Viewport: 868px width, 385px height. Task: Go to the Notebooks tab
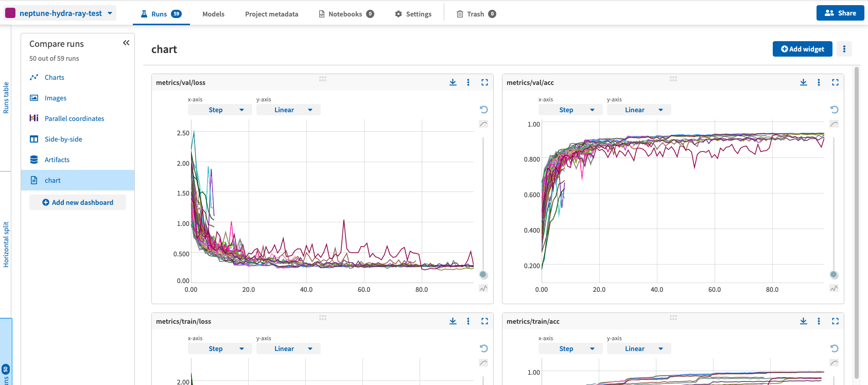(346, 14)
